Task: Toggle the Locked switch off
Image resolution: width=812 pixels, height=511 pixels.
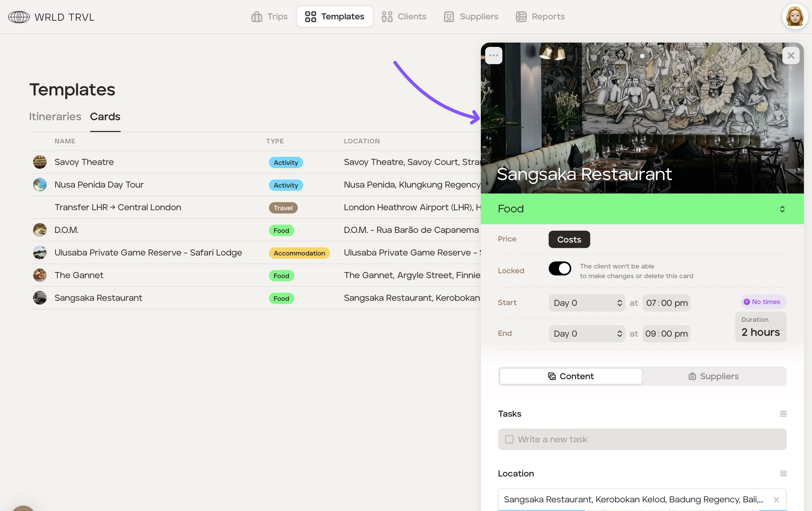Action: 560,269
